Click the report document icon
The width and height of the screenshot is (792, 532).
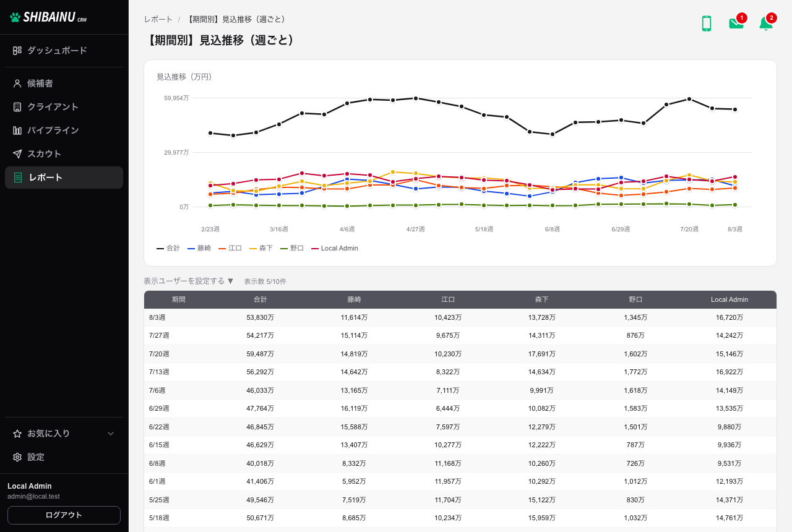18,178
